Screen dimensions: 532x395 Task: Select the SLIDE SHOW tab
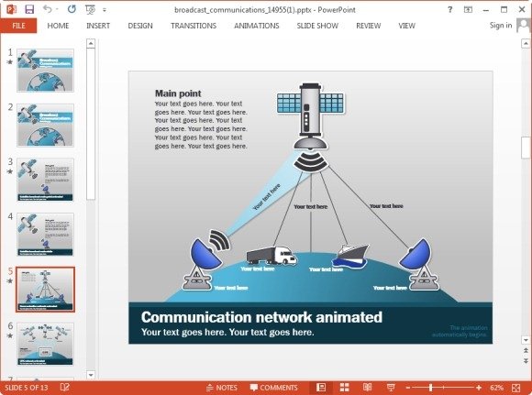click(x=317, y=26)
